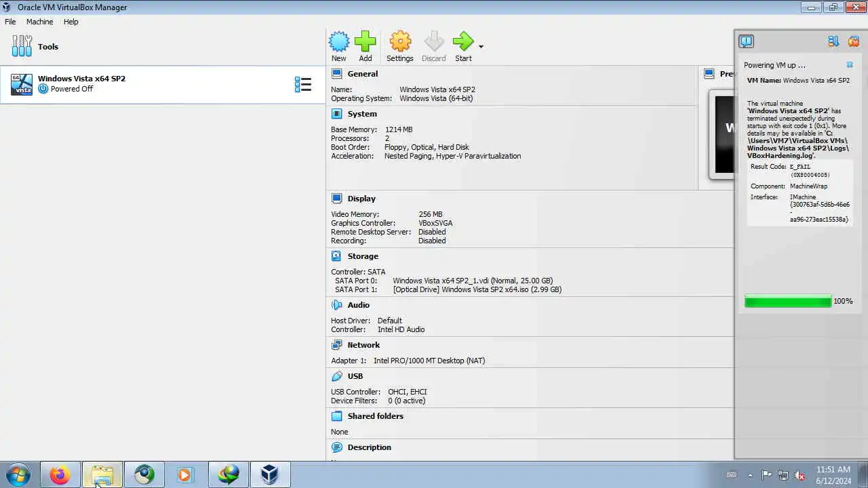
Task: Open the File menu
Action: 10,22
